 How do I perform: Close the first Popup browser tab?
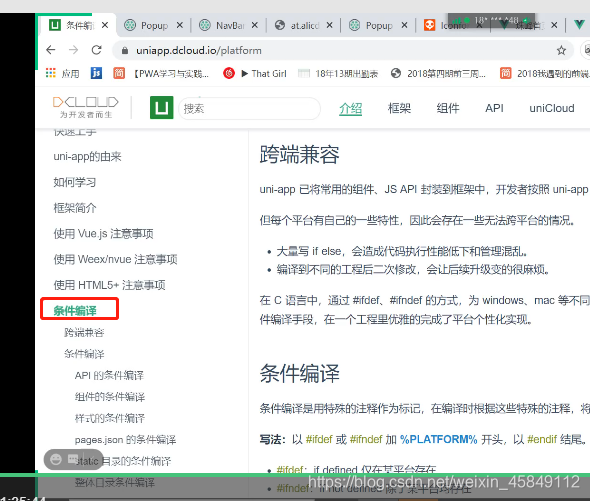click(180, 25)
